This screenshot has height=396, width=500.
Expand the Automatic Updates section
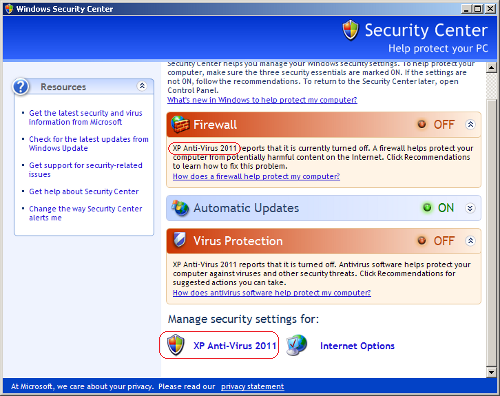point(470,208)
